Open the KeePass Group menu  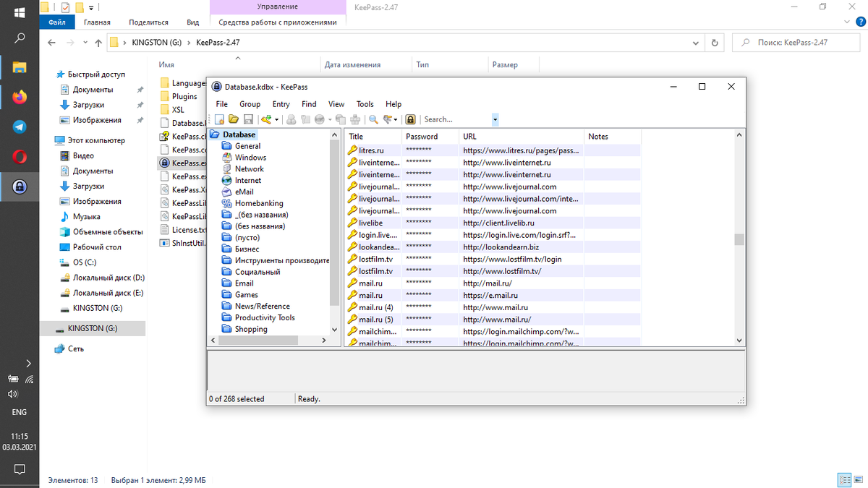[250, 104]
